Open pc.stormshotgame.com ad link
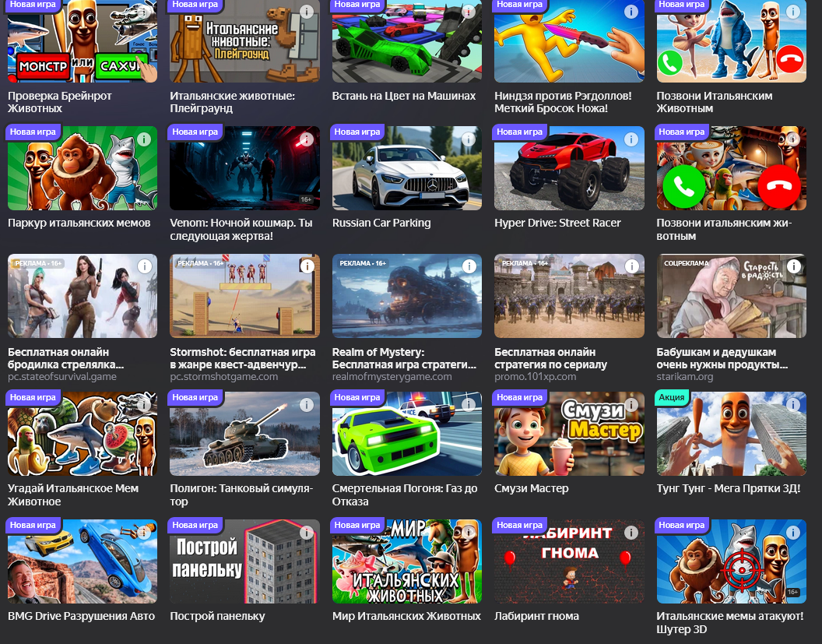The image size is (822, 644). point(224,377)
